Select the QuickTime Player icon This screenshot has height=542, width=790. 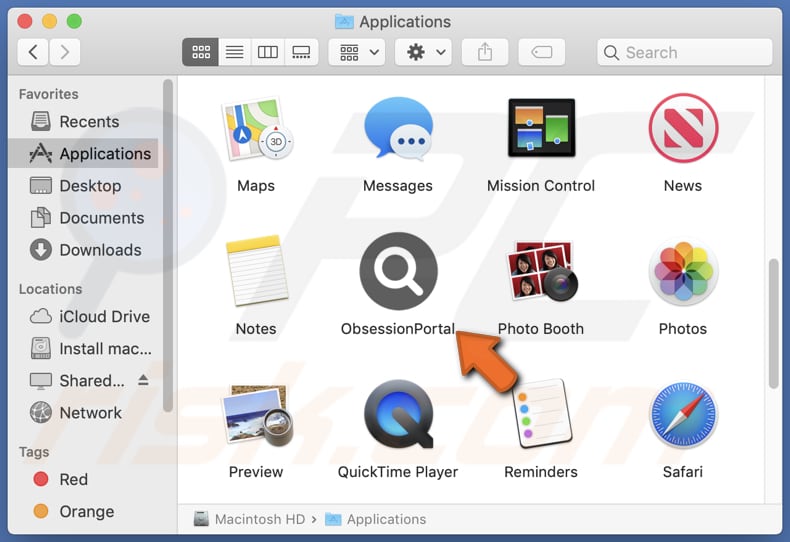click(x=399, y=414)
